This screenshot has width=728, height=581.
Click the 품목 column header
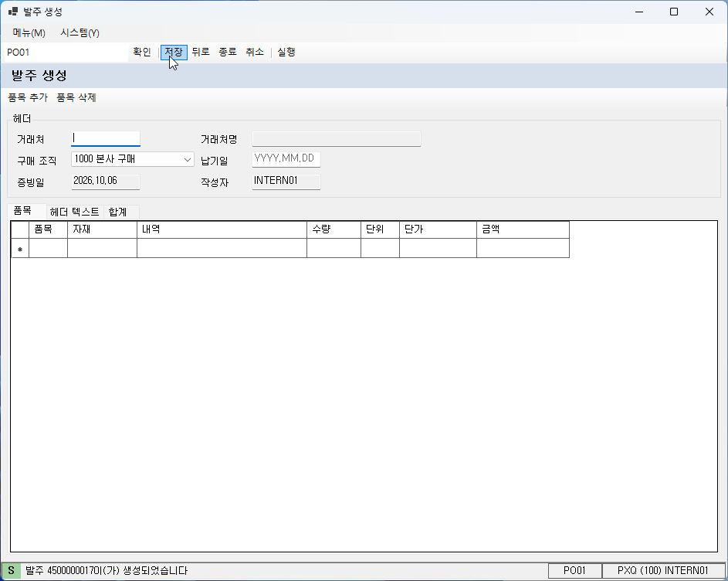[49, 229]
